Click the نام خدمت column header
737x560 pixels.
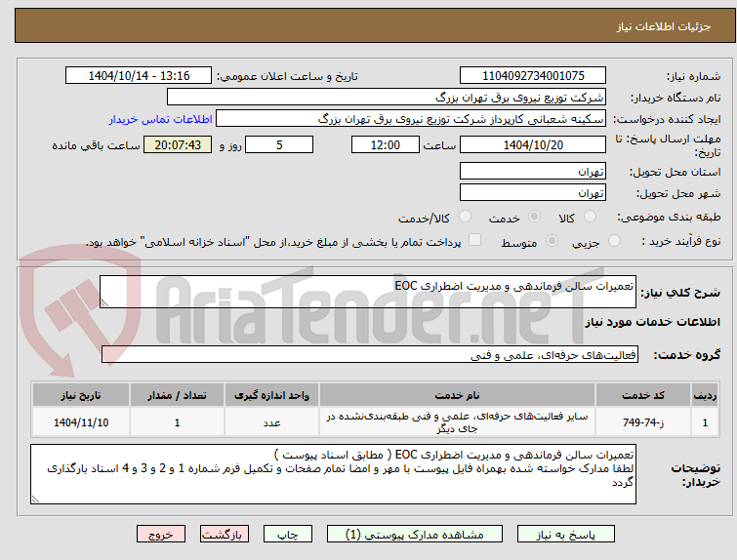tap(458, 395)
